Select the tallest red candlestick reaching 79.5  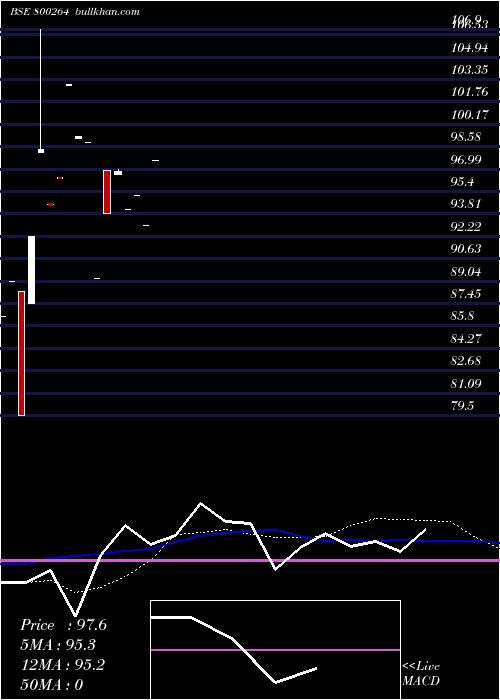click(x=21, y=353)
